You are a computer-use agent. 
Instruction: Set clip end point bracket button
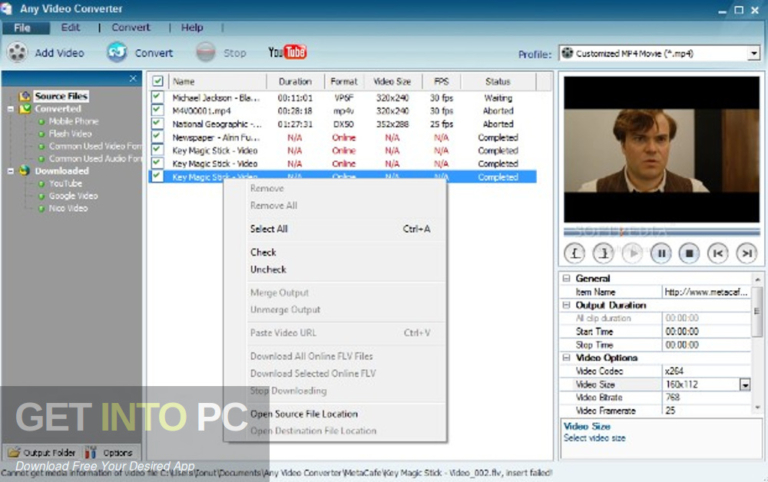coord(603,253)
